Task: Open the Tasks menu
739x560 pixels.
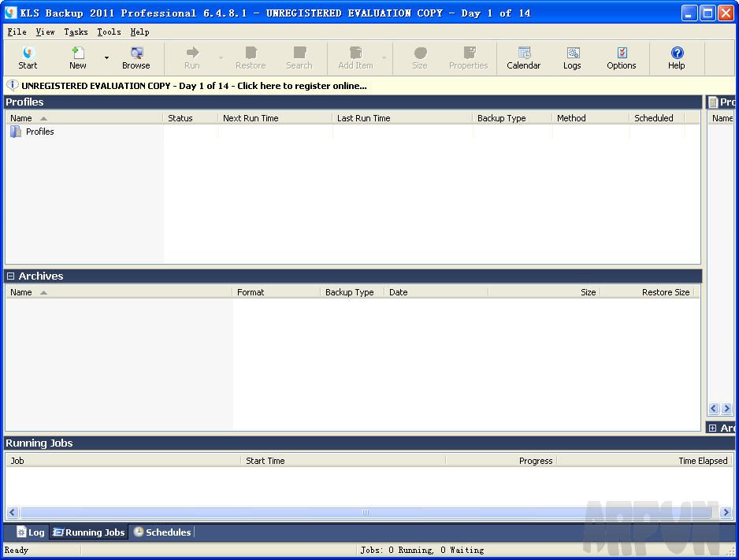Action: [76, 32]
